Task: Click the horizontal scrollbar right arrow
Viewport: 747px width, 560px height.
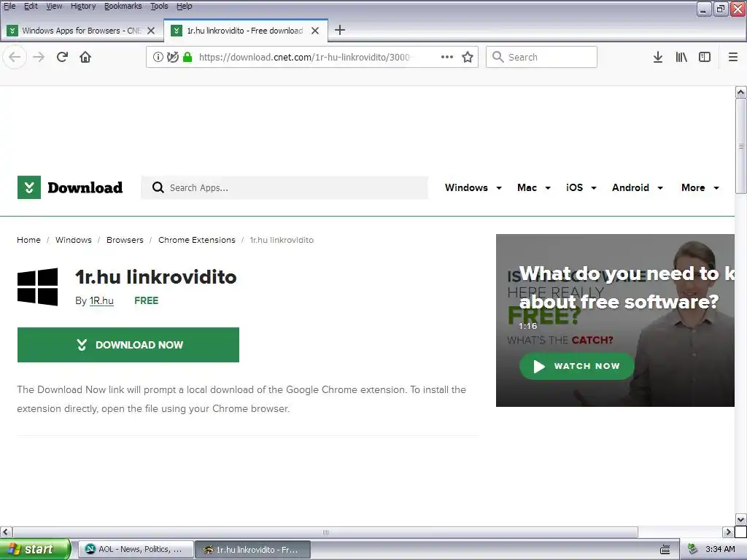Action: (729, 532)
